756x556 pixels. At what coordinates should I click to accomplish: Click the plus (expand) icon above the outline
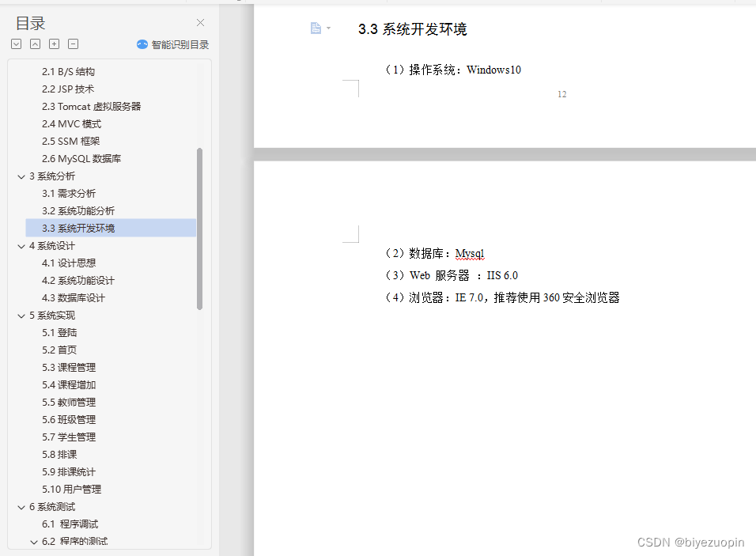(x=55, y=44)
